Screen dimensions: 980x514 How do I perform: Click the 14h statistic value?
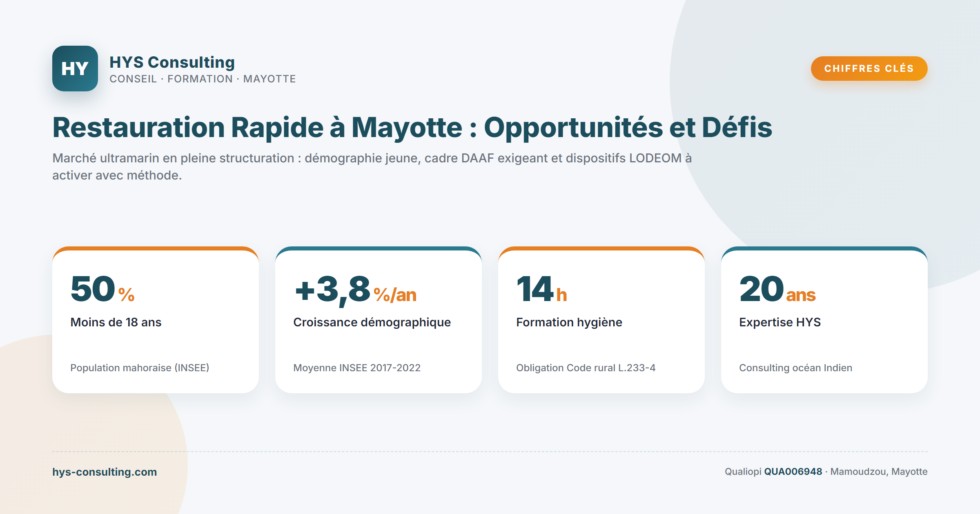coord(542,289)
